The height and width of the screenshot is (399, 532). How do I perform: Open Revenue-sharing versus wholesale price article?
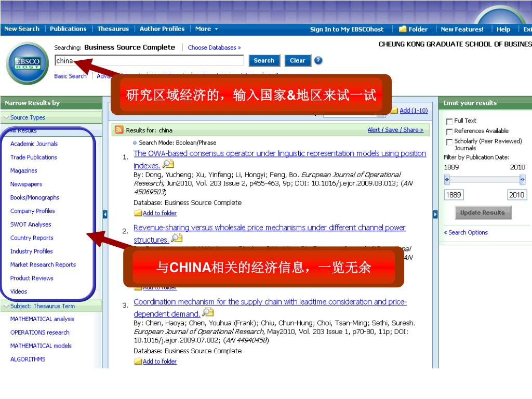(x=270, y=233)
